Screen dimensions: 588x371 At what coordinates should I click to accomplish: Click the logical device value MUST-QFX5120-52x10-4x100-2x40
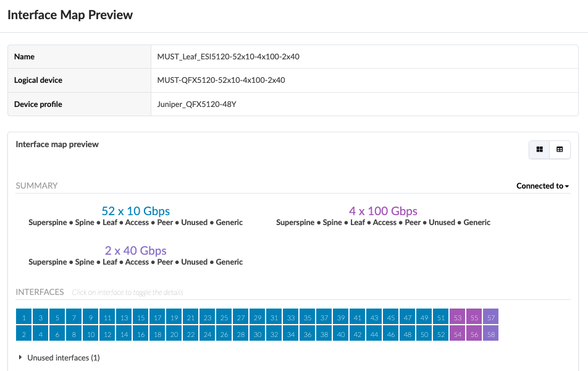point(221,80)
